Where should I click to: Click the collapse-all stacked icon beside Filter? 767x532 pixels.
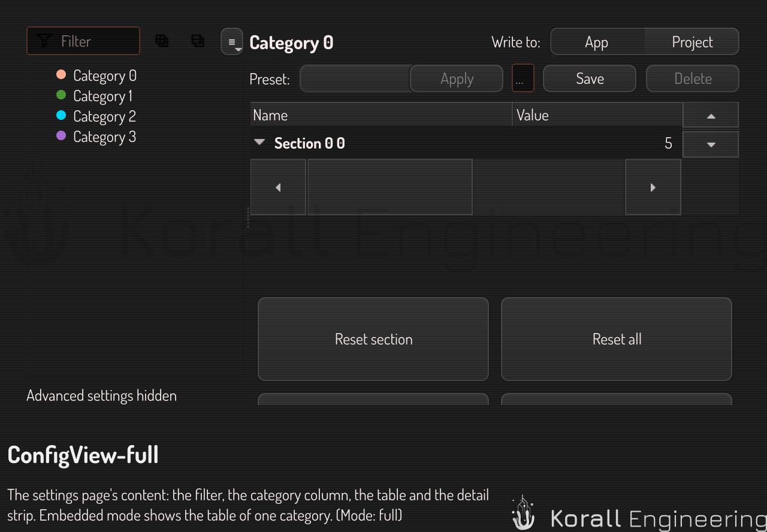pyautogui.click(x=197, y=41)
